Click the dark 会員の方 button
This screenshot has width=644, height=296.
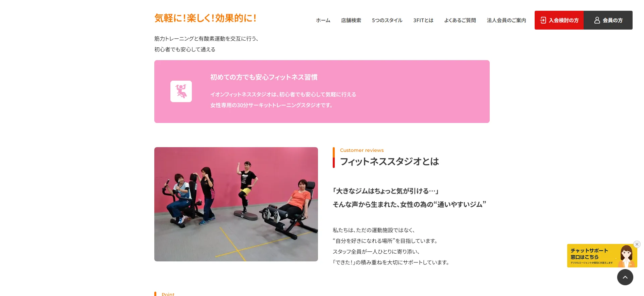pos(608,20)
